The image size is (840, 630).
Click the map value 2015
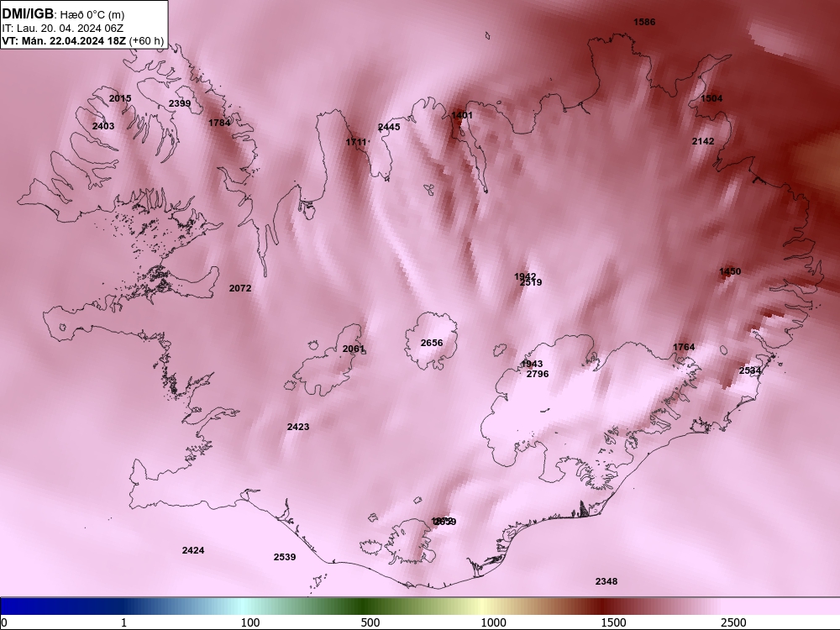[x=120, y=98]
